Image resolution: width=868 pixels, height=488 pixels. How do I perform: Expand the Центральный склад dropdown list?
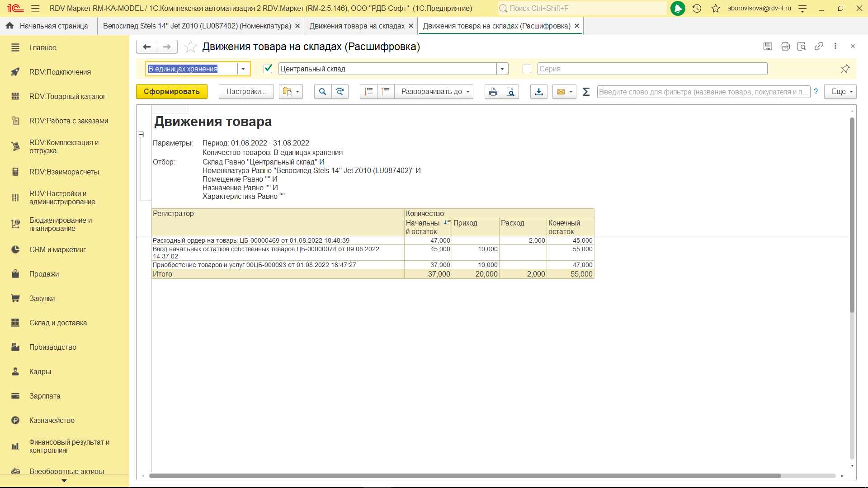[x=502, y=69]
